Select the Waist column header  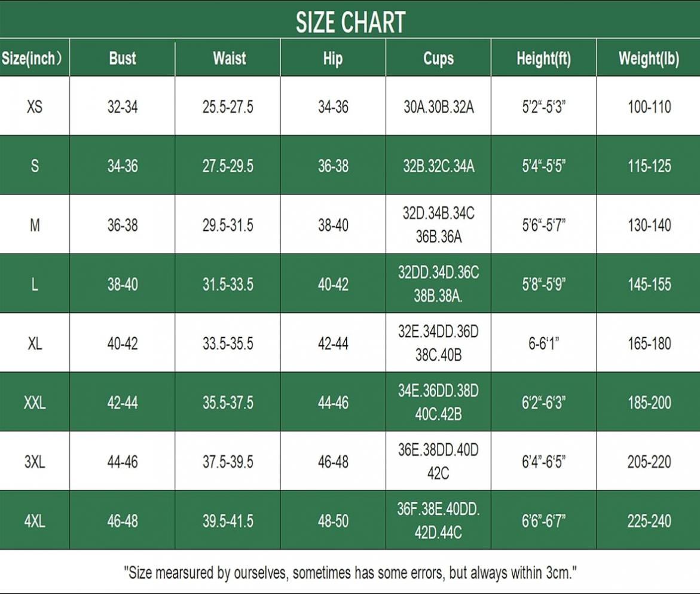229,58
